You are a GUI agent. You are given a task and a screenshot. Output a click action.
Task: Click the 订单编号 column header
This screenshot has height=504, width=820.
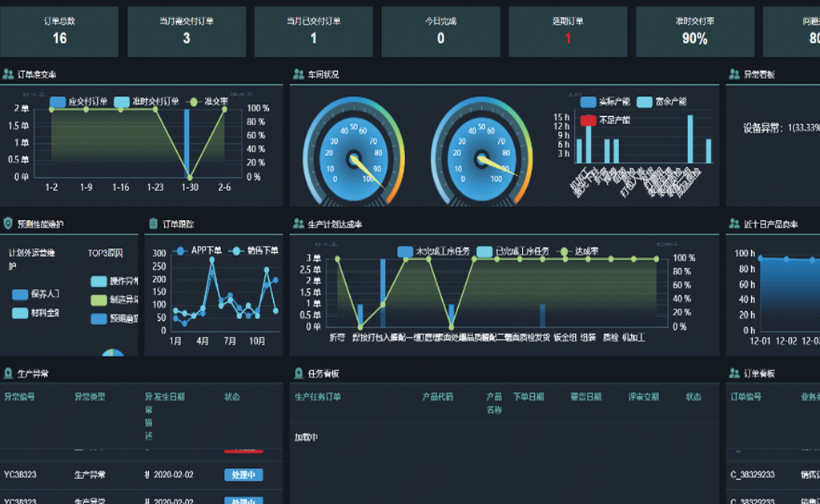(746, 397)
